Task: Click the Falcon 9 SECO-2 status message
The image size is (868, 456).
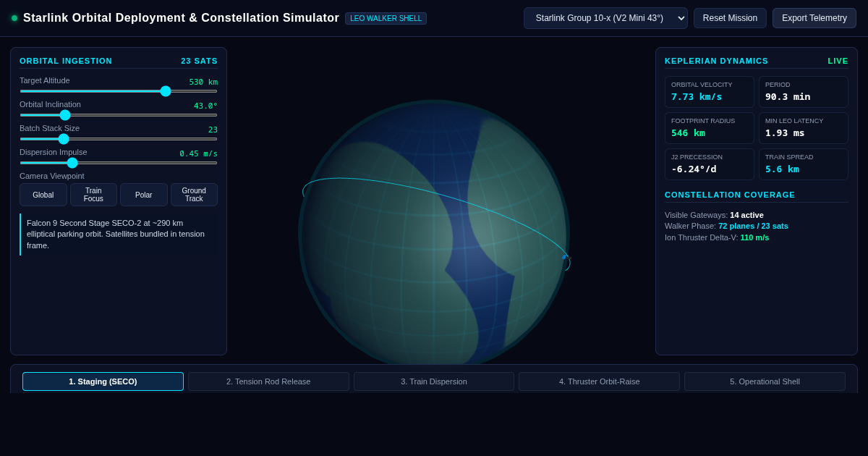Action: pos(119,235)
